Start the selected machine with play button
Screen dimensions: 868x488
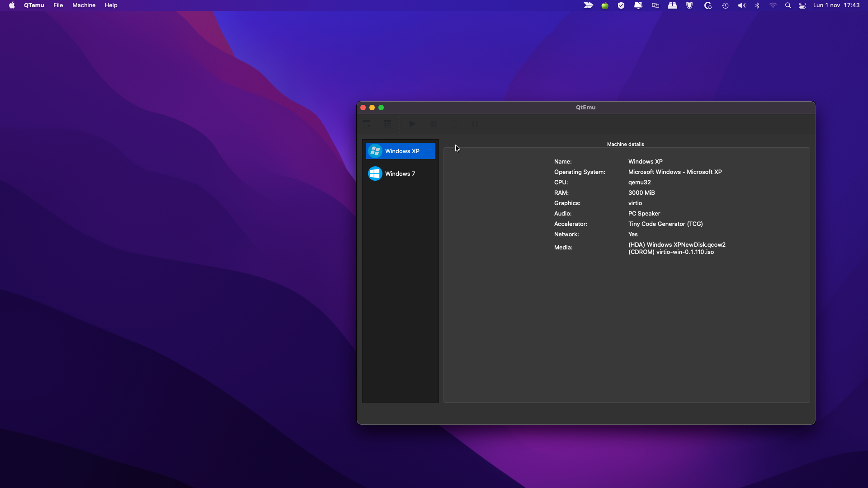click(x=412, y=124)
